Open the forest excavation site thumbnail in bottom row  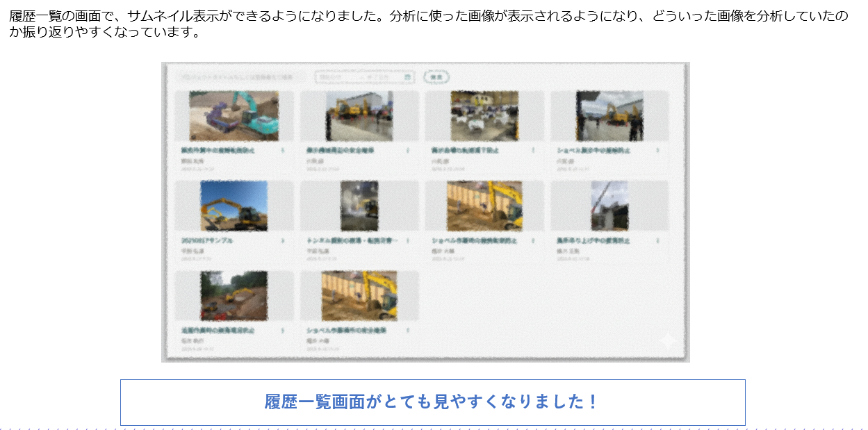point(234,296)
